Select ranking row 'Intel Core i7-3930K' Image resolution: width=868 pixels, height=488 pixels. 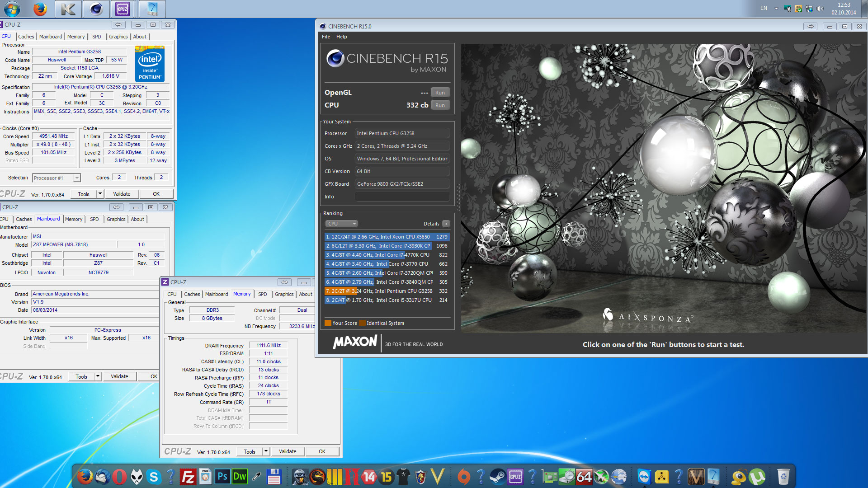click(387, 246)
